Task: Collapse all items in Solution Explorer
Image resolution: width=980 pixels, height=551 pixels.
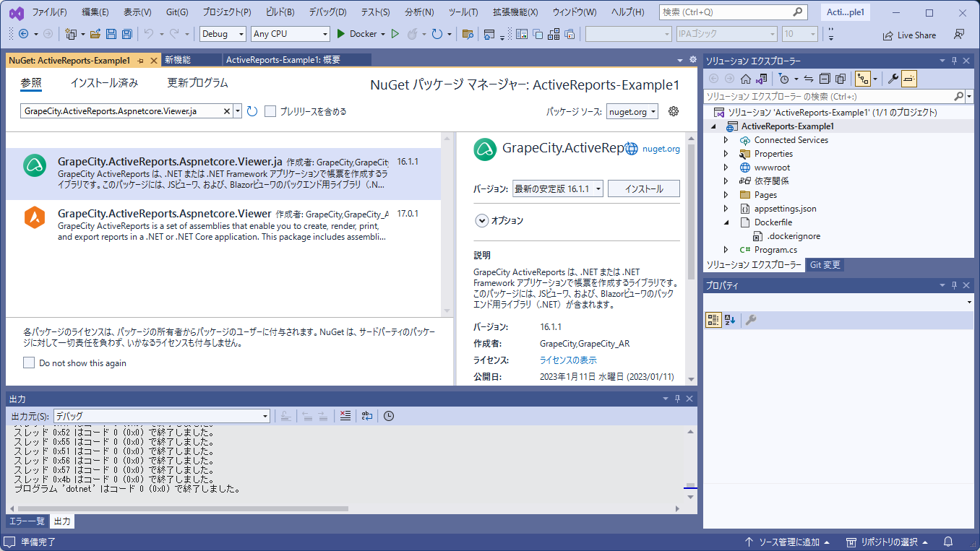Action: click(825, 79)
